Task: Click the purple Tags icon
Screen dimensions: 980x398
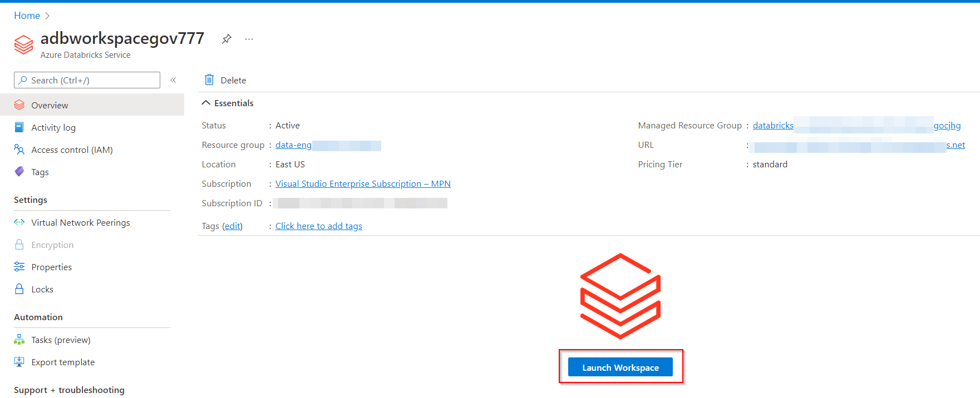Action: point(19,171)
